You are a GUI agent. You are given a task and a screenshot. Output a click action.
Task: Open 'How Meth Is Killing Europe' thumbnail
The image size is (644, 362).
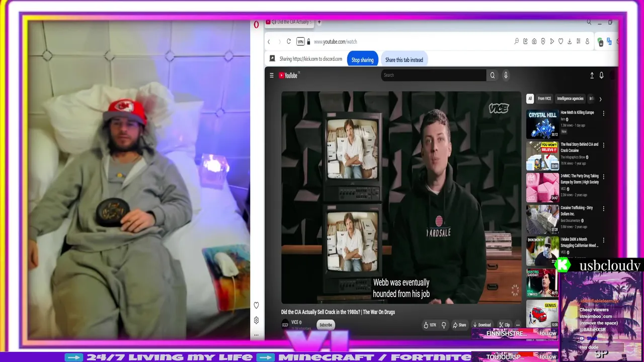pyautogui.click(x=542, y=124)
